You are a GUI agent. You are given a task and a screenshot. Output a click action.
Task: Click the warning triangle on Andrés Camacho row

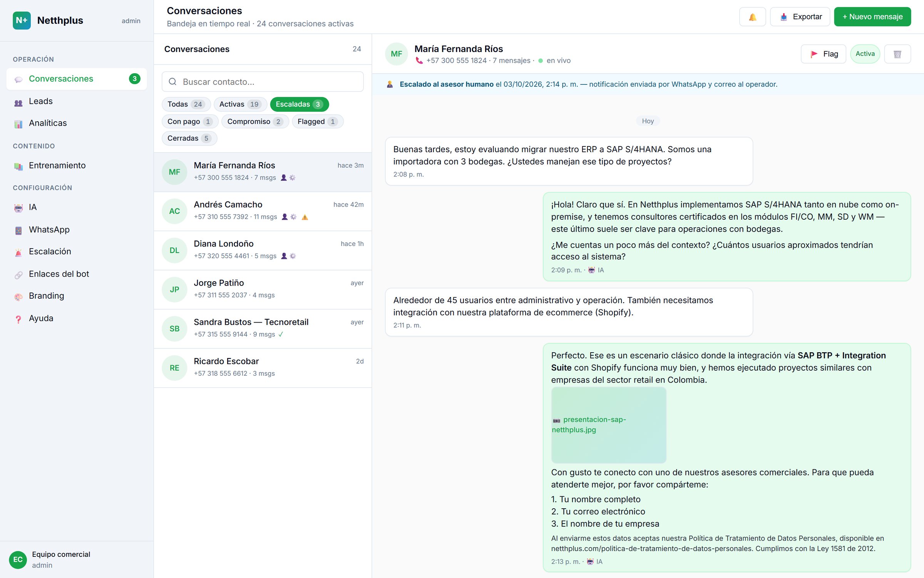305,217
